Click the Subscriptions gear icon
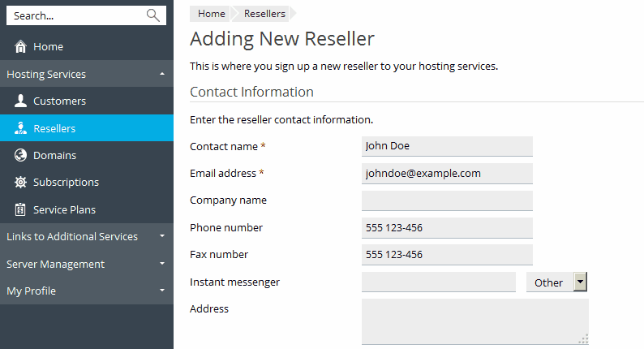 tap(20, 183)
